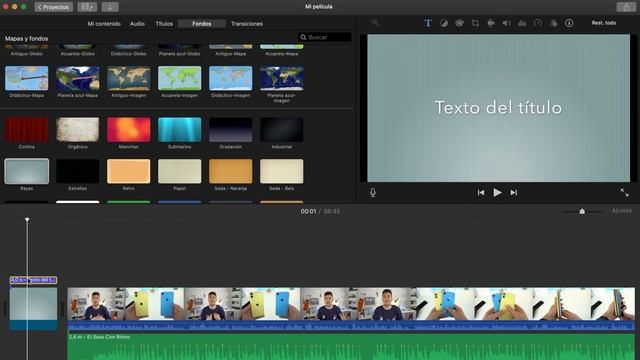This screenshot has width=640, height=360.
Task: Choose the Retro background
Action: pyautogui.click(x=129, y=171)
